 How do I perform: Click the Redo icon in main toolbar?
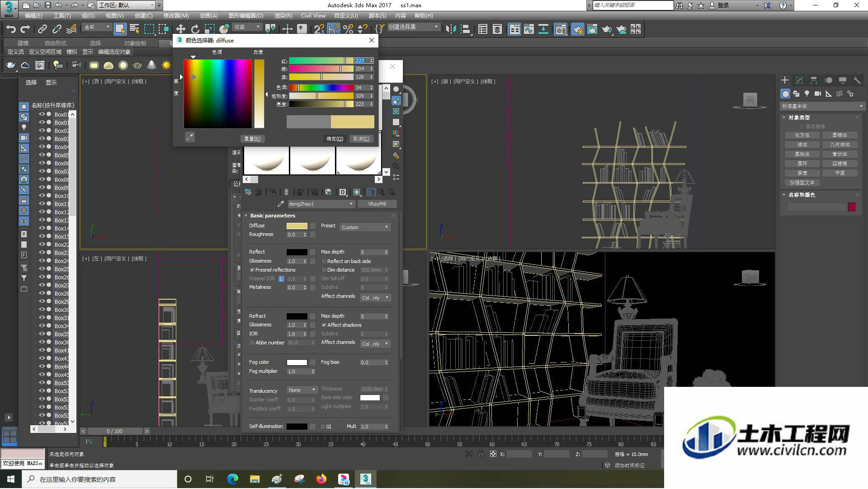(x=25, y=29)
